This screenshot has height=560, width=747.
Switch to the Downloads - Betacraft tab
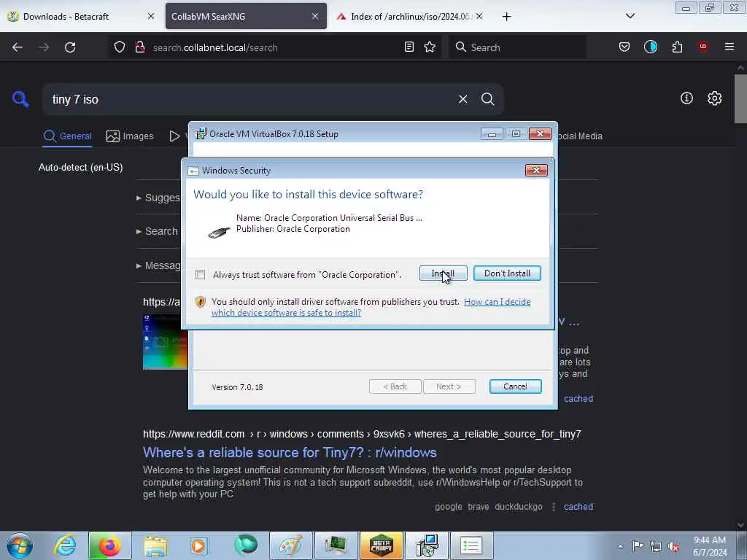(81, 16)
